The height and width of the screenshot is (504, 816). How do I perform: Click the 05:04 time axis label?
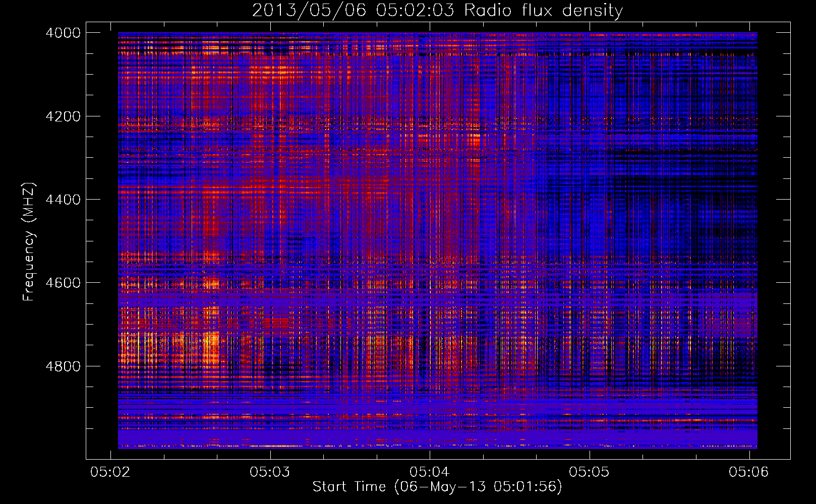click(430, 472)
